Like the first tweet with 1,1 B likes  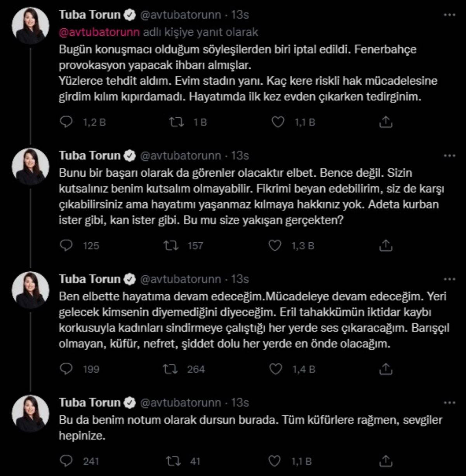(278, 122)
